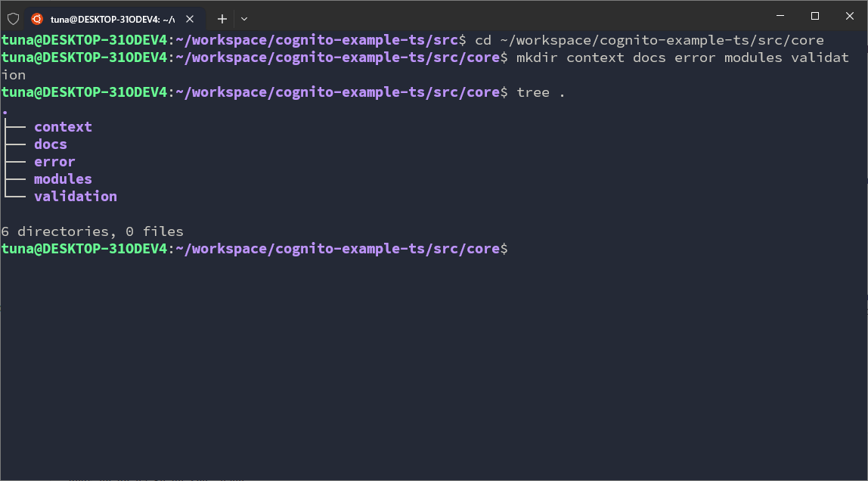The height and width of the screenshot is (481, 868).
Task: Click the '6 directories, 0 files' summary line
Action: (92, 231)
